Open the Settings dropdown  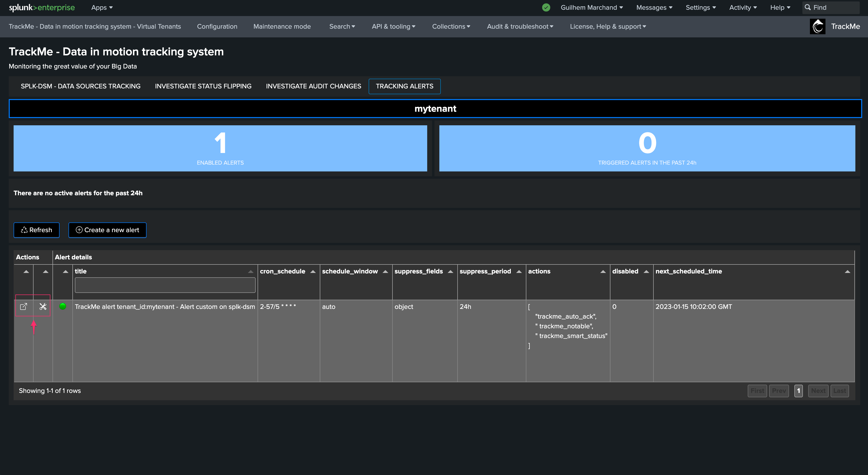click(x=701, y=7)
